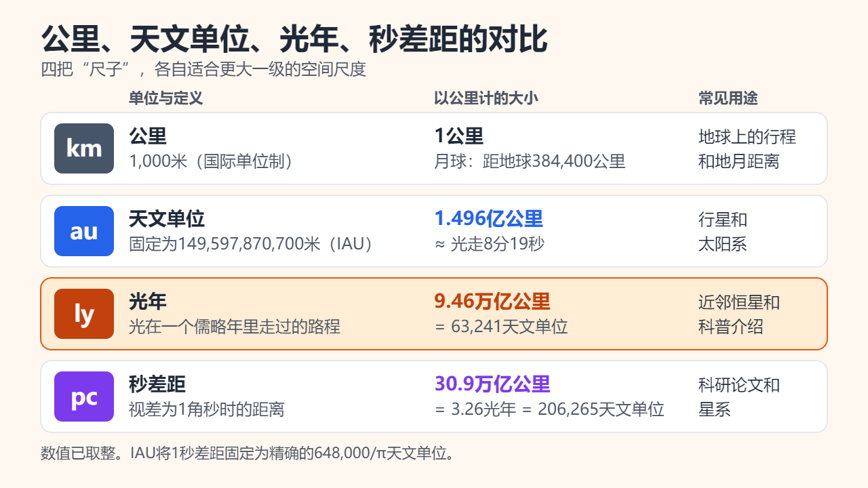Click the subtitle starting with 四把“尺子”
Screen dimensions: 868x488
click(203, 70)
